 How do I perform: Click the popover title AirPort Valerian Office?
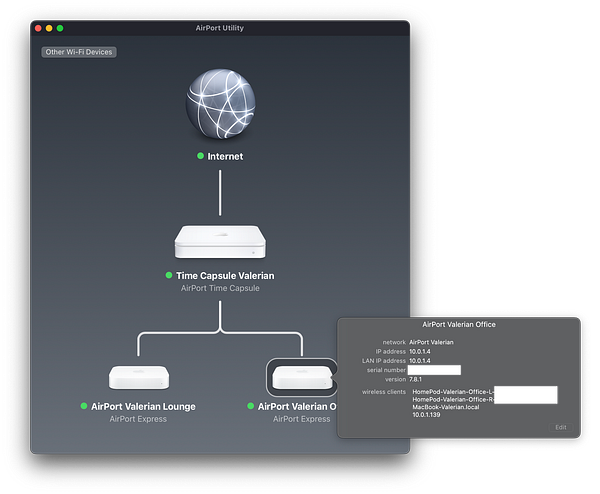(459, 324)
